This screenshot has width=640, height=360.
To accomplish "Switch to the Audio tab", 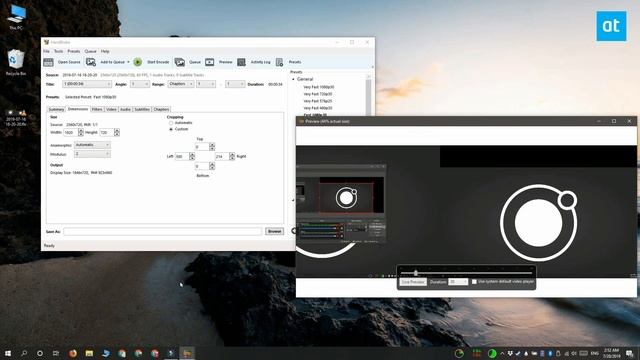I will [x=125, y=109].
